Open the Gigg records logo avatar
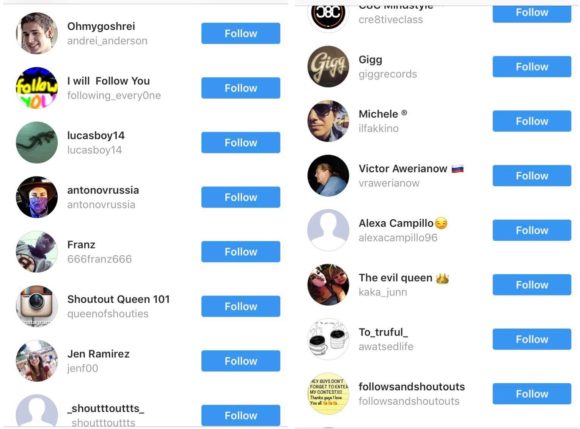Screen dimensions: 580x429 click(328, 67)
